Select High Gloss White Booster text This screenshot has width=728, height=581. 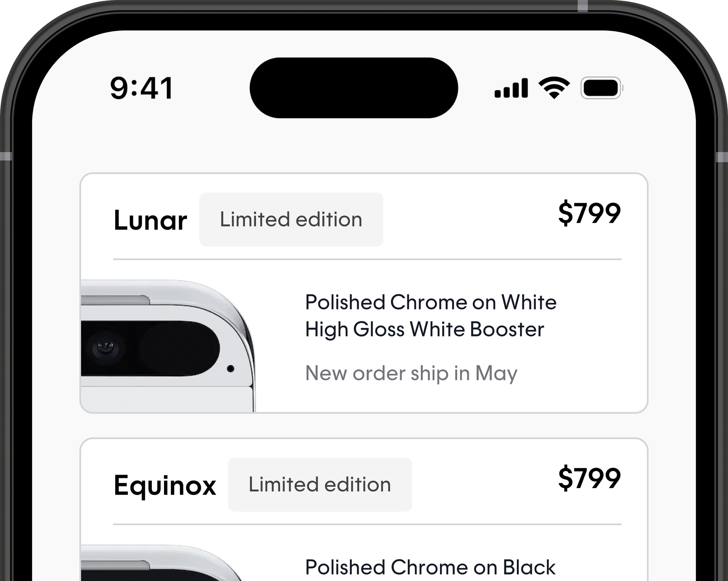tap(424, 329)
